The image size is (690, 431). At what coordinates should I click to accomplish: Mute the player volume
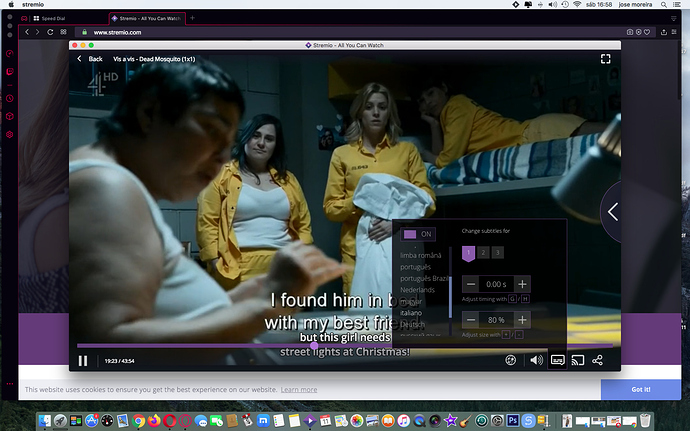536,361
